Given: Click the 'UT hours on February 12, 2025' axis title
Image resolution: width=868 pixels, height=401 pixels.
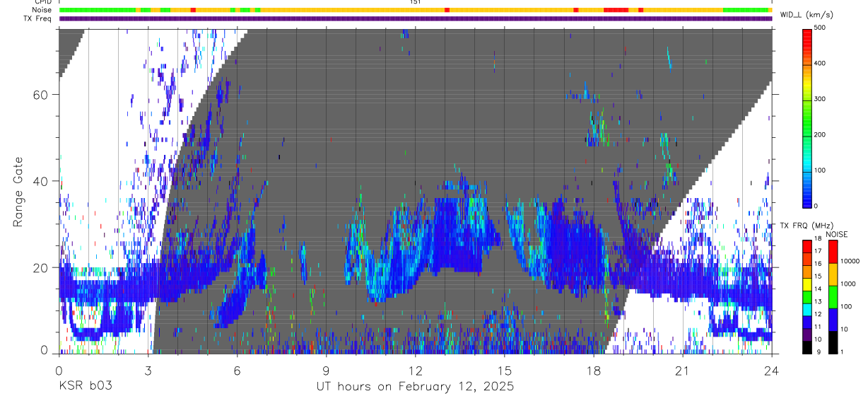Looking at the screenshot, I should click(x=414, y=387).
